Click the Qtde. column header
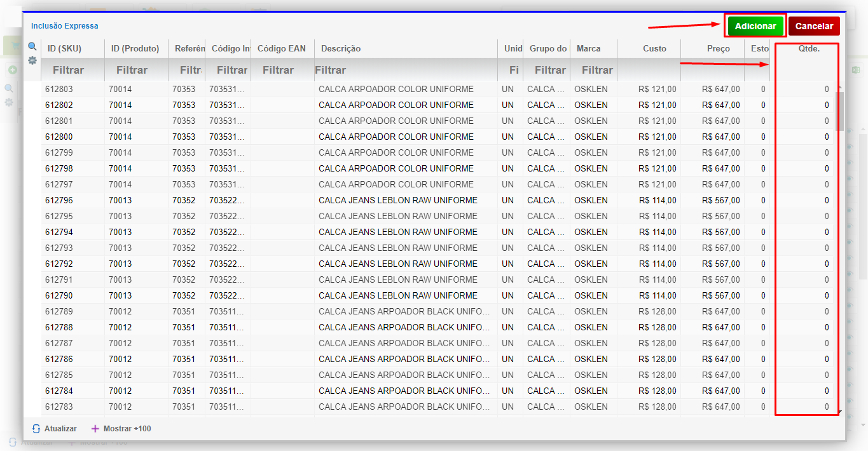The height and width of the screenshot is (451, 868). tap(808, 48)
